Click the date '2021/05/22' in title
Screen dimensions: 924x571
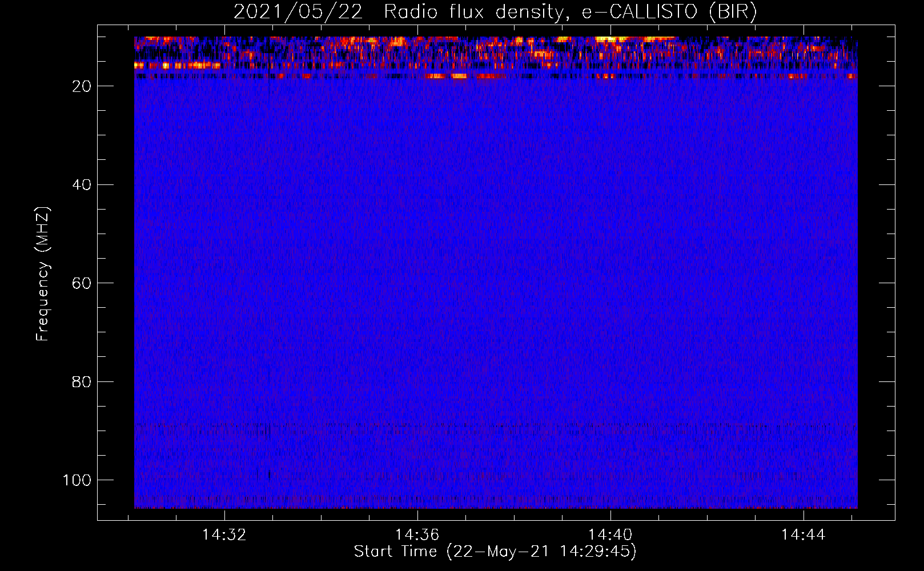[298, 11]
